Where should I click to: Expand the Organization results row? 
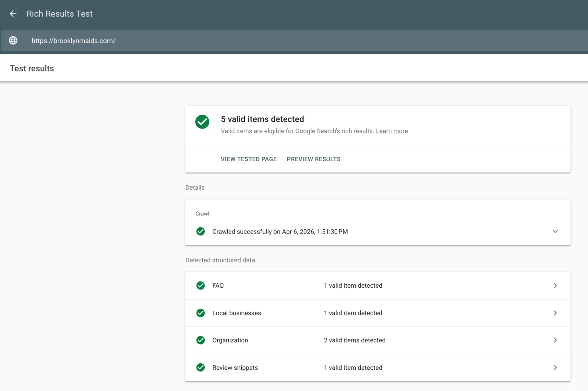555,340
